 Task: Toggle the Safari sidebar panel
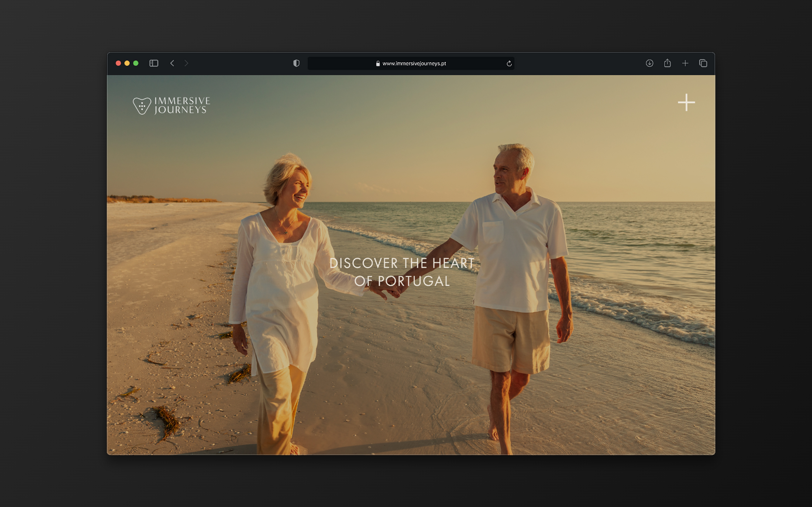click(154, 63)
